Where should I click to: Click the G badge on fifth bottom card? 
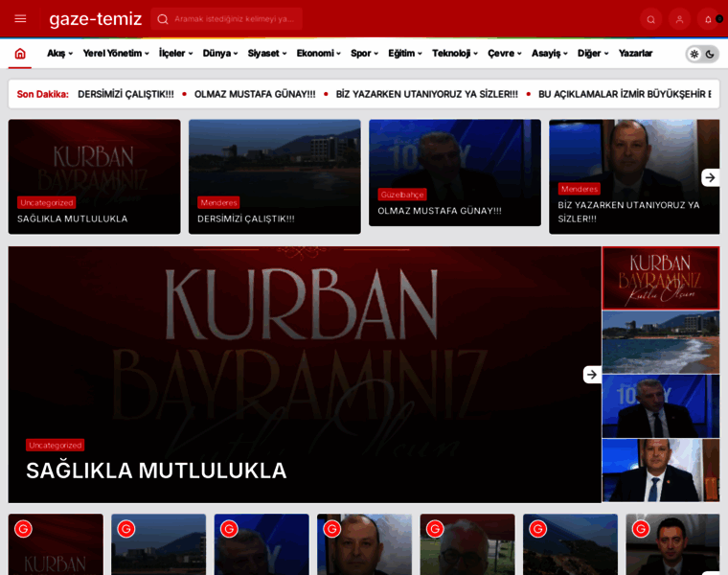[x=435, y=529]
